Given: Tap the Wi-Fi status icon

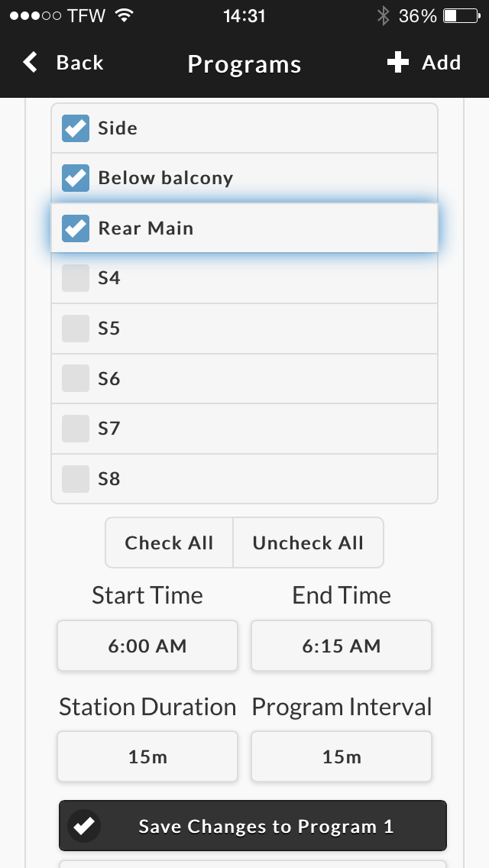Looking at the screenshot, I should tap(123, 16).
